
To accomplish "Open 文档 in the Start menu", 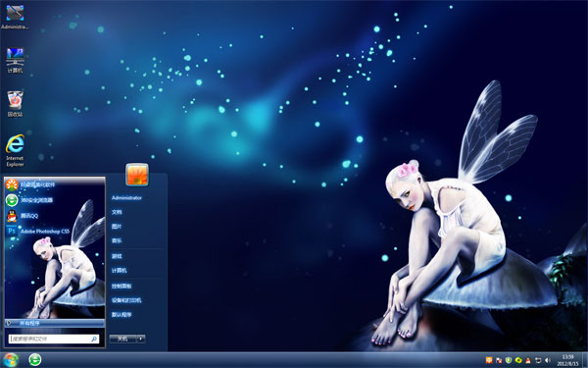I will (x=117, y=212).
